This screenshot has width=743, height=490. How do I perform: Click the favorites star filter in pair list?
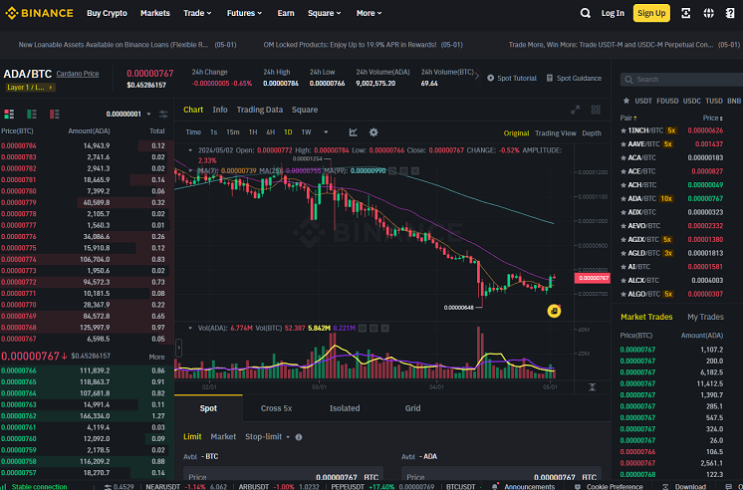click(x=626, y=101)
